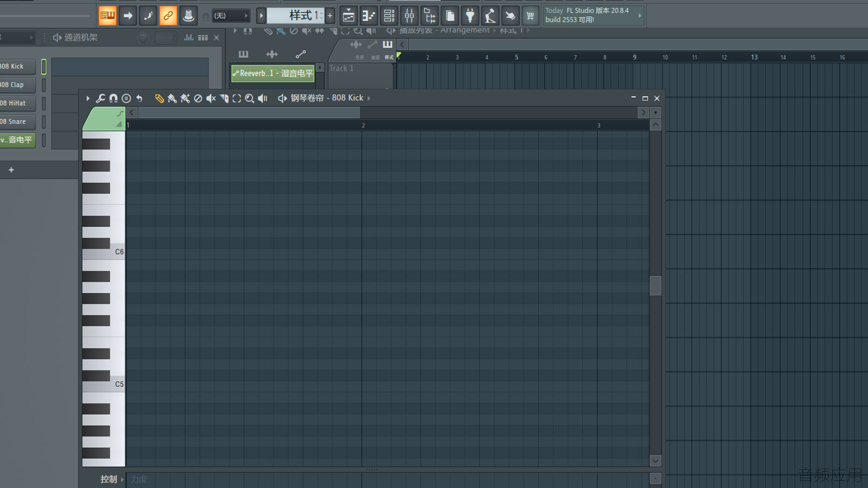Toggle 808 Kick channel select indicator
This screenshot has width=868, height=488.
tap(44, 67)
